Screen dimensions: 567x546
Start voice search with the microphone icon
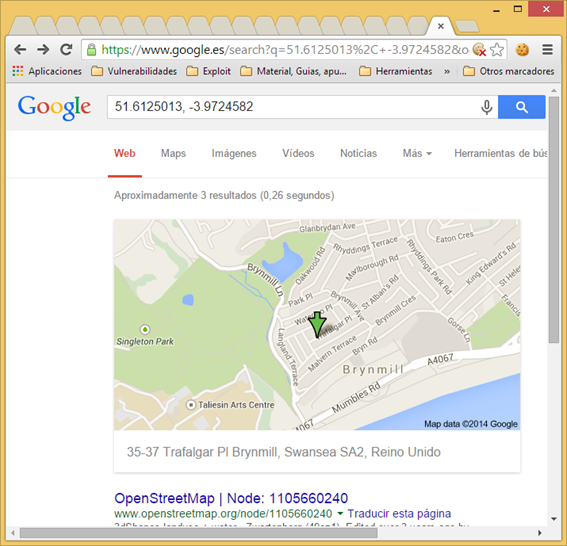(x=487, y=107)
